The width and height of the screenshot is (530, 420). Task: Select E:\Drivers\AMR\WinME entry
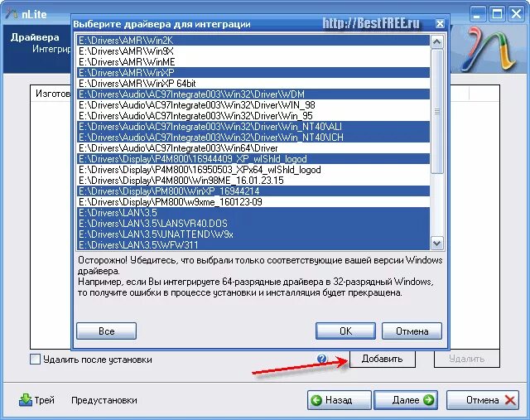pos(253,62)
